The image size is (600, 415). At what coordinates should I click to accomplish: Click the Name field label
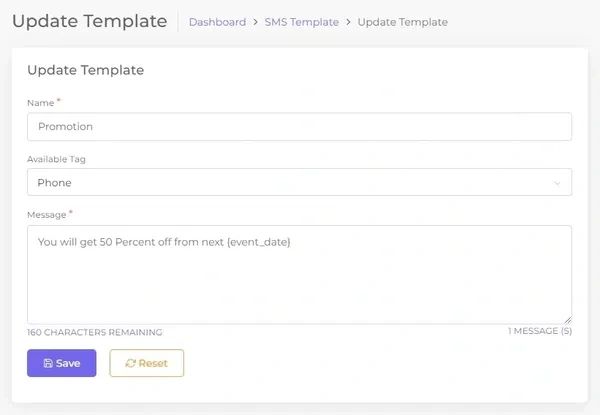point(41,103)
